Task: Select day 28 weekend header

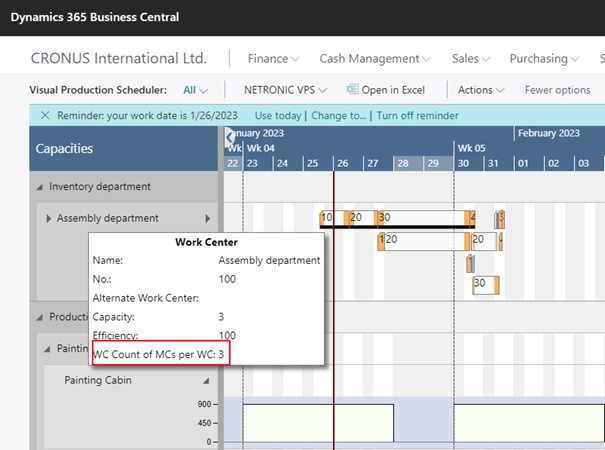Action: (x=408, y=163)
